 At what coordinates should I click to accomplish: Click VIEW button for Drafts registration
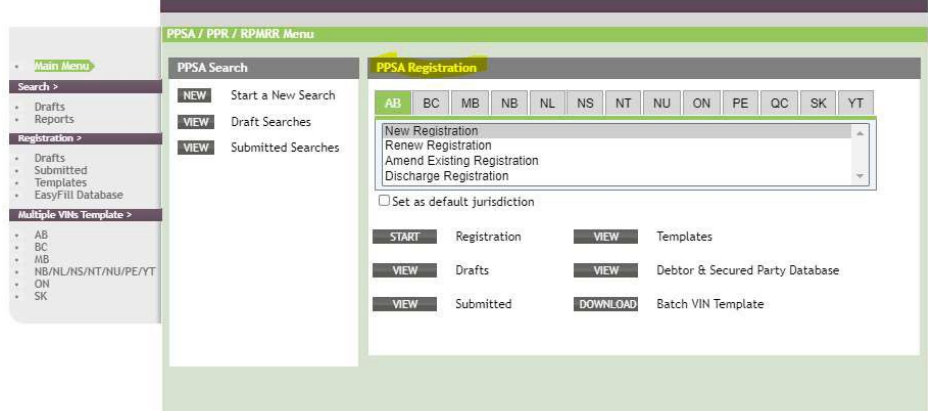pyautogui.click(x=405, y=271)
